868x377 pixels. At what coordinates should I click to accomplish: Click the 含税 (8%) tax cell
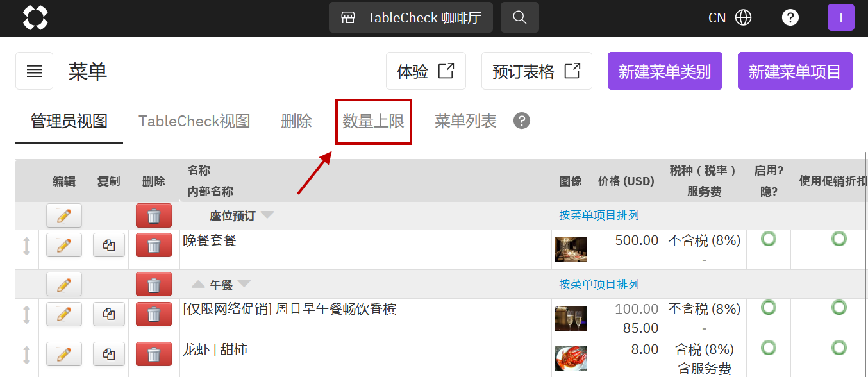pyautogui.click(x=704, y=349)
